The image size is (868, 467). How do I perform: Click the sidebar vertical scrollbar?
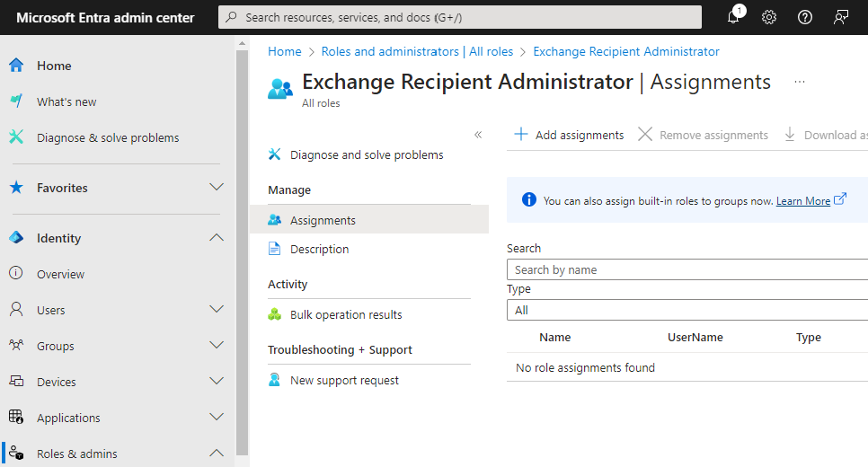tap(242, 251)
